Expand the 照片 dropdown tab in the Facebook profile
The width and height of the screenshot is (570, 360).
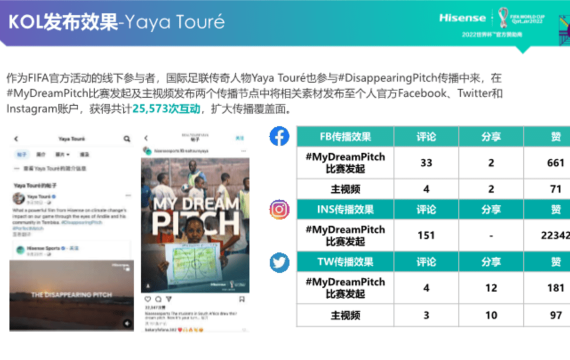(62, 154)
